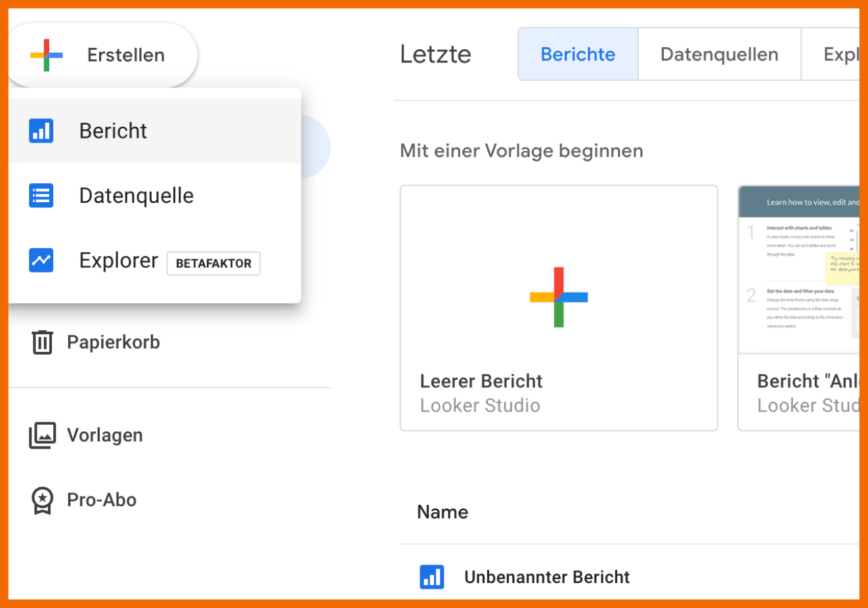The width and height of the screenshot is (868, 608).
Task: Open the partially visible Explorer tab
Action: click(839, 54)
